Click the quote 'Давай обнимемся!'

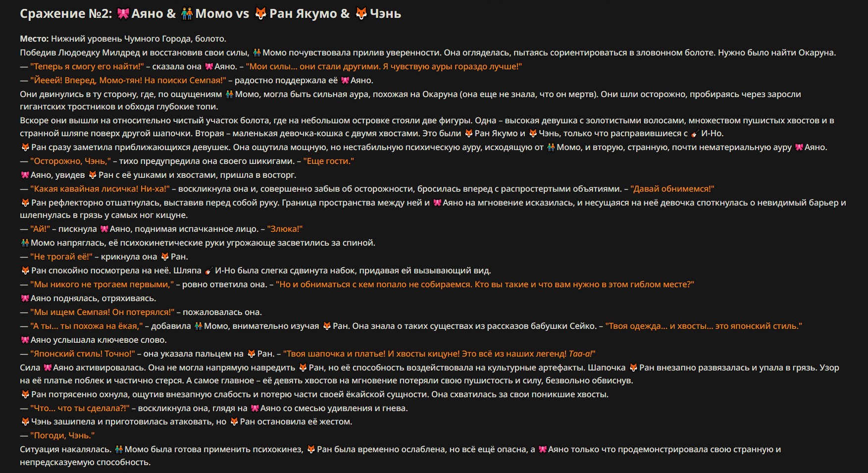point(672,189)
